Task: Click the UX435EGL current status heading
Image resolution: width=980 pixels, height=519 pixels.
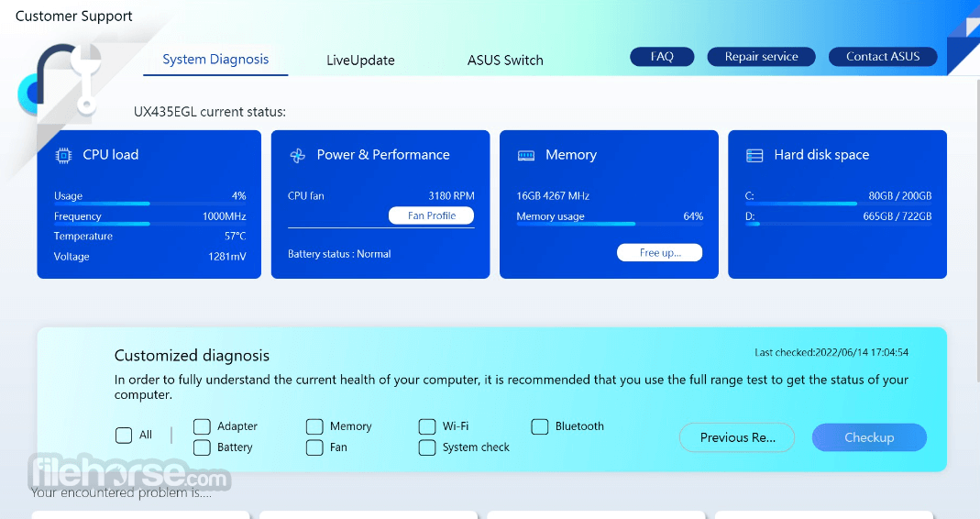Action: click(210, 112)
